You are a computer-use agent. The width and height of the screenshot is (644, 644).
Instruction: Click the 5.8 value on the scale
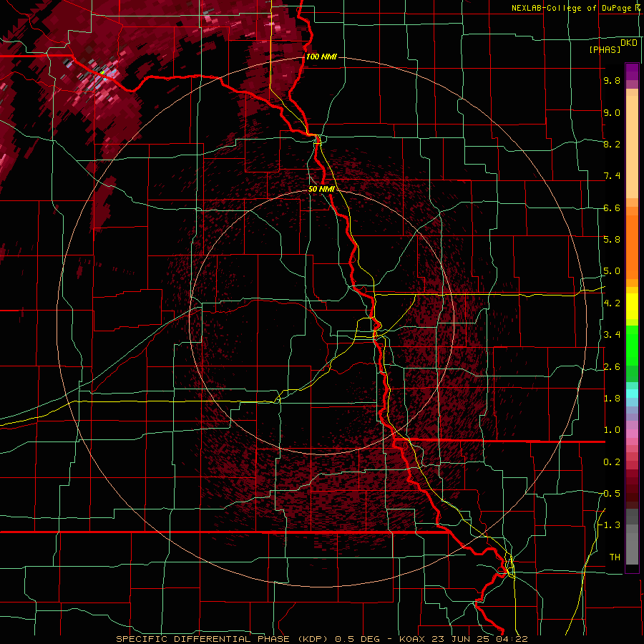[612, 240]
